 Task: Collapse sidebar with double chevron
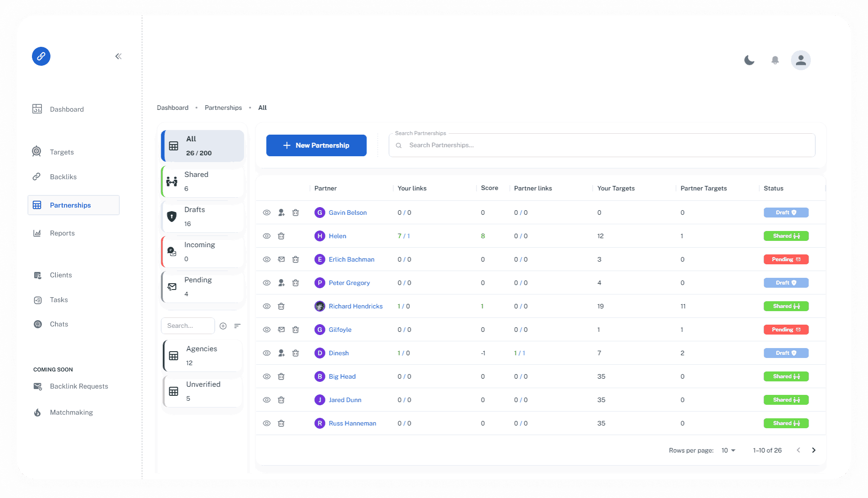click(x=118, y=56)
